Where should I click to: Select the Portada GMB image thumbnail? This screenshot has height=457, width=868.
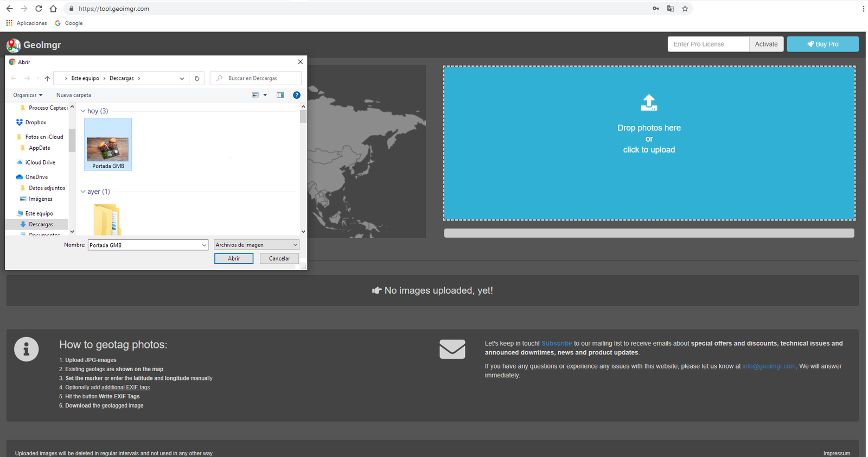pyautogui.click(x=108, y=144)
